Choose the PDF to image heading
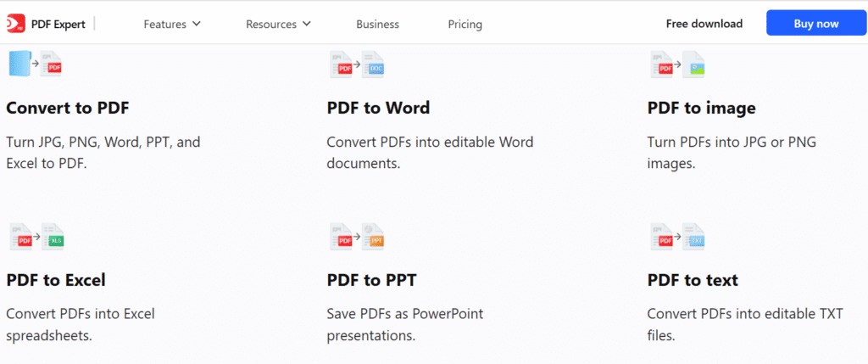The height and width of the screenshot is (364, 868). click(701, 108)
